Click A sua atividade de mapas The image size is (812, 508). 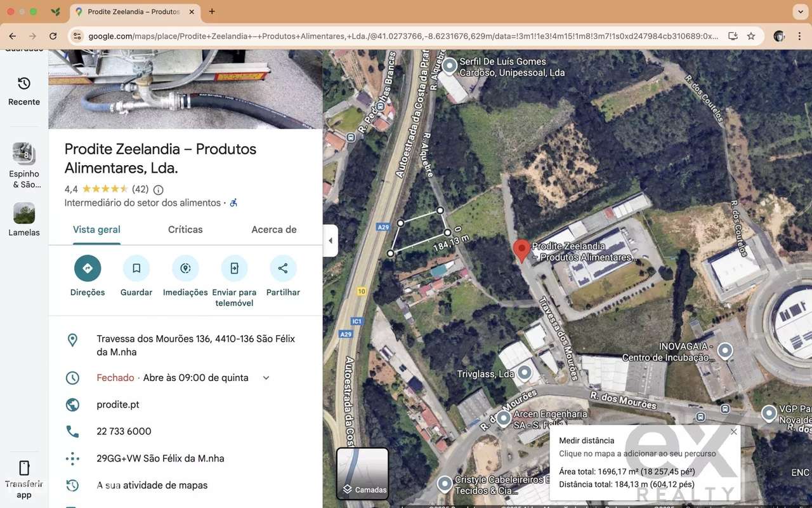151,485
